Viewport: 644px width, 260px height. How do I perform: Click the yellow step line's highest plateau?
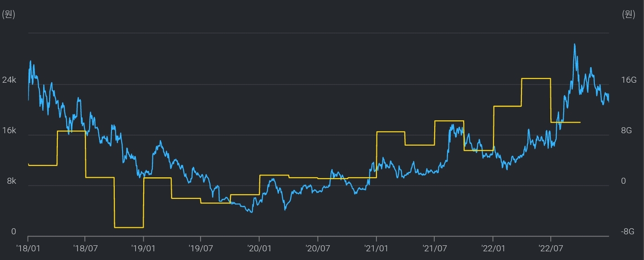tap(536, 79)
